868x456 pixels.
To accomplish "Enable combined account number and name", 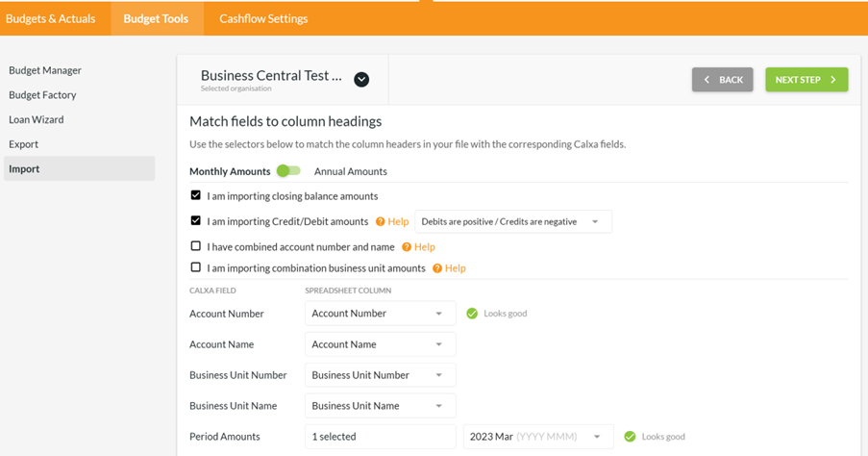I will pyautogui.click(x=196, y=246).
